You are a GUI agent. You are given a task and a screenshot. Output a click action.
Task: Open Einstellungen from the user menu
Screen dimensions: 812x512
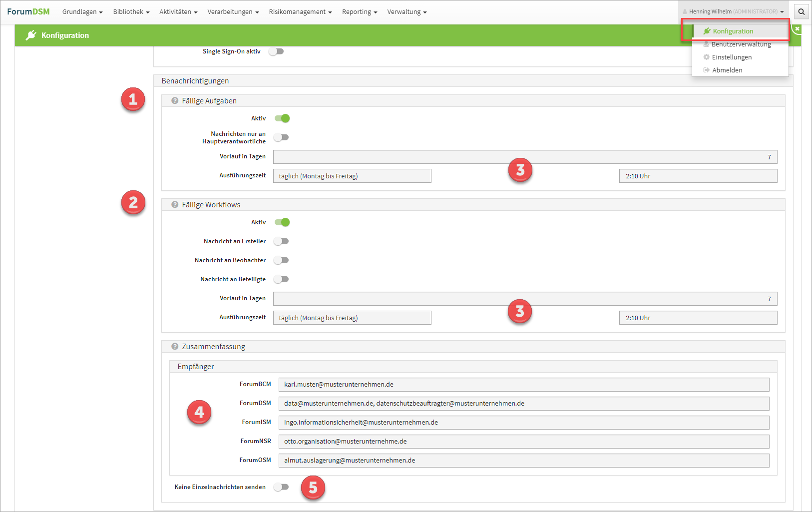(731, 57)
